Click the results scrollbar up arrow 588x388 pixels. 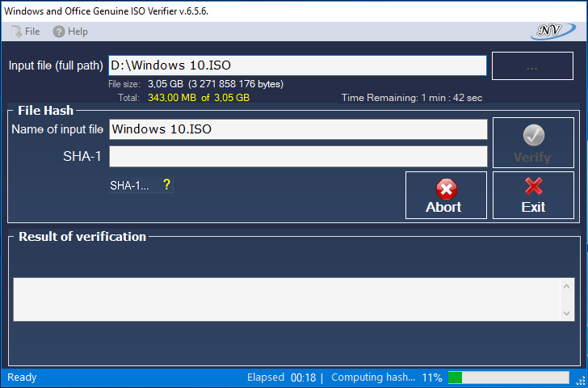[567, 286]
